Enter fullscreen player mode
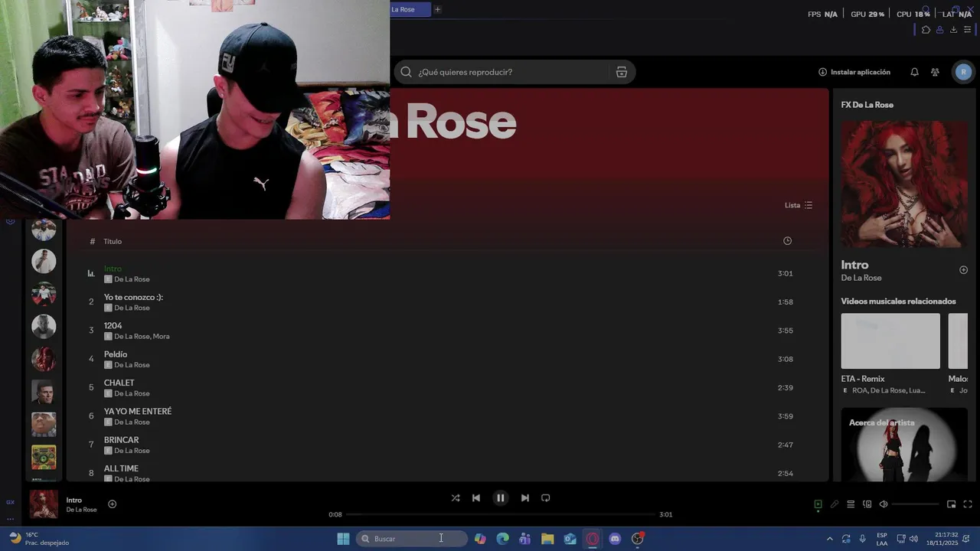This screenshot has height=551, width=980. point(968,504)
